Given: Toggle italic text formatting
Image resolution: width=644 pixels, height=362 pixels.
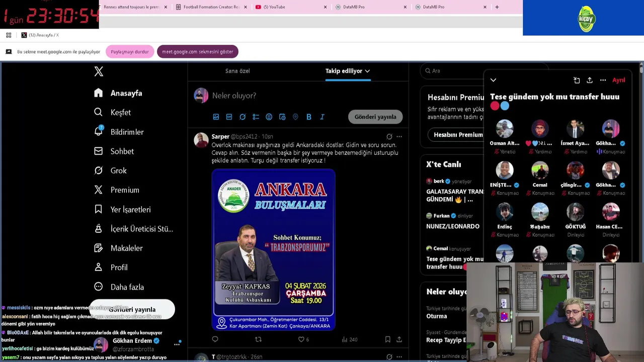Looking at the screenshot, I should coord(322,117).
